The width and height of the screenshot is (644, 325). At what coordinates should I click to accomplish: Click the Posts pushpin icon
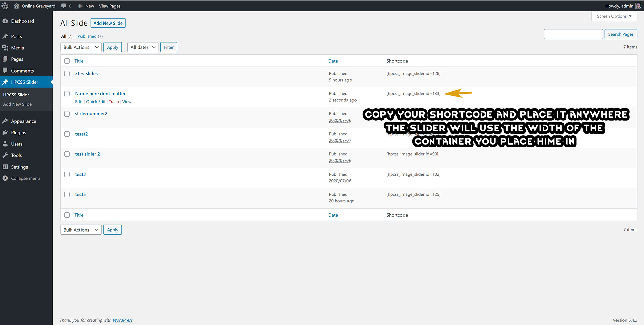5,36
